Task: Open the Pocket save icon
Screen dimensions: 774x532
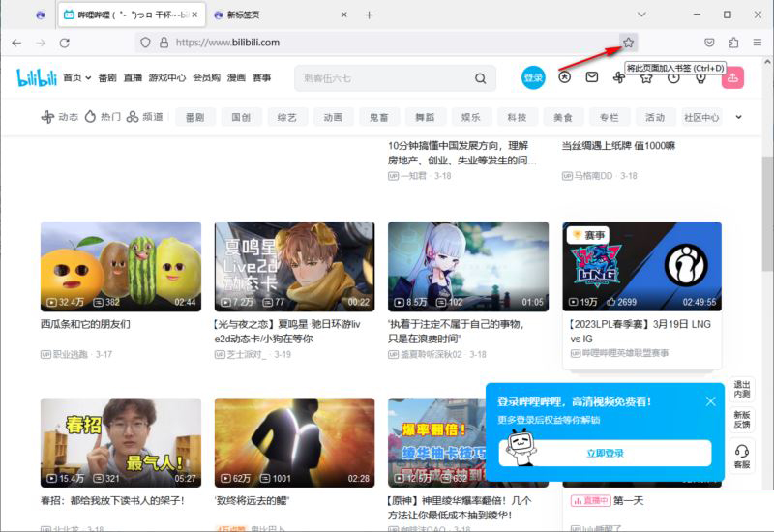Action: (x=709, y=43)
